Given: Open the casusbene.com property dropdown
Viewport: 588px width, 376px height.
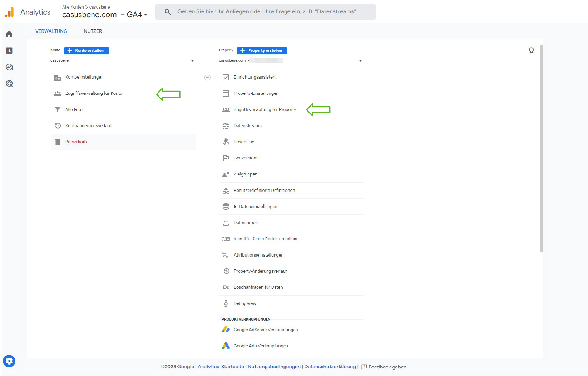Looking at the screenshot, I should pos(291,61).
